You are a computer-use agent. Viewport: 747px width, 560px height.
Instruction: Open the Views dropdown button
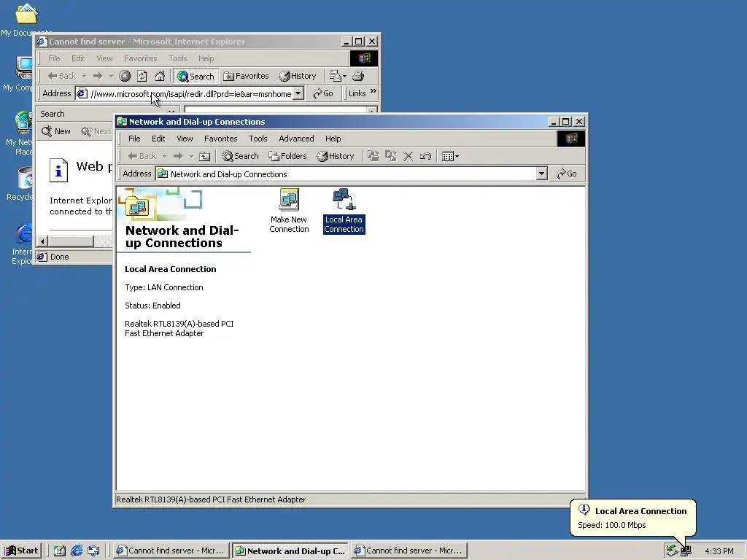click(450, 156)
